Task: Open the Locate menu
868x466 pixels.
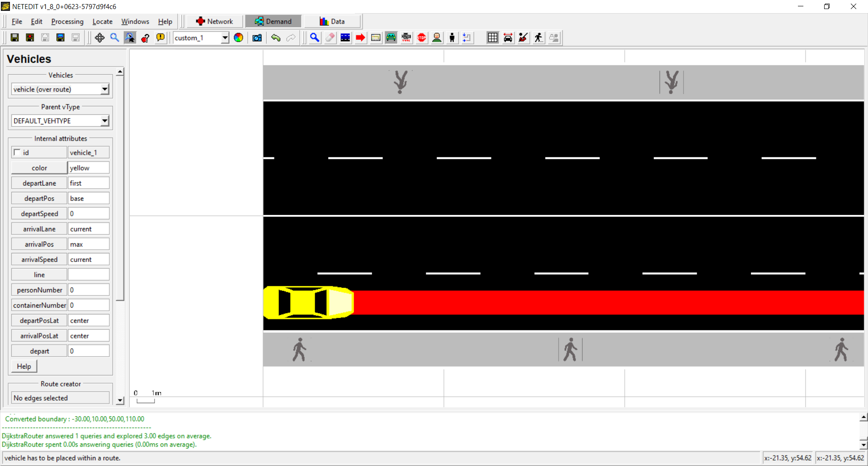Action: (x=102, y=22)
